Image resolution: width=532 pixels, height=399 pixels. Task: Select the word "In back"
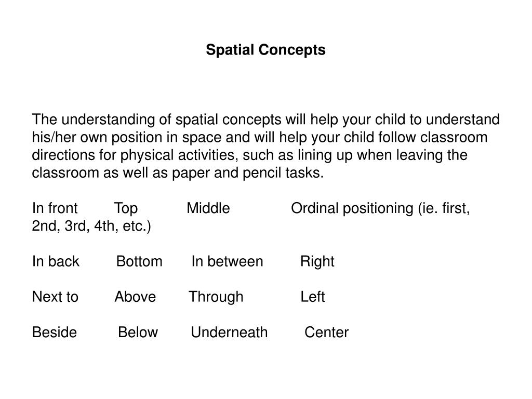coord(56,261)
